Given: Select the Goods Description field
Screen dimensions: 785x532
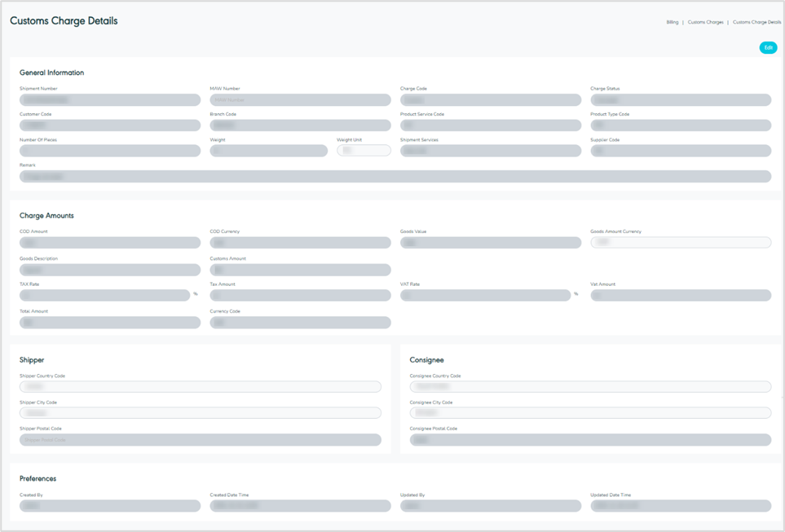Looking at the screenshot, I should [110, 270].
